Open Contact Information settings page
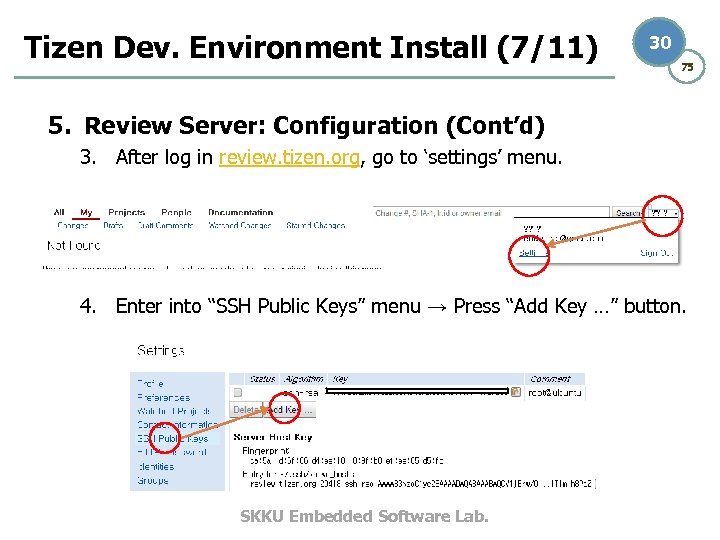Image resolution: width=720 pixels, height=540 pixels. [x=177, y=425]
